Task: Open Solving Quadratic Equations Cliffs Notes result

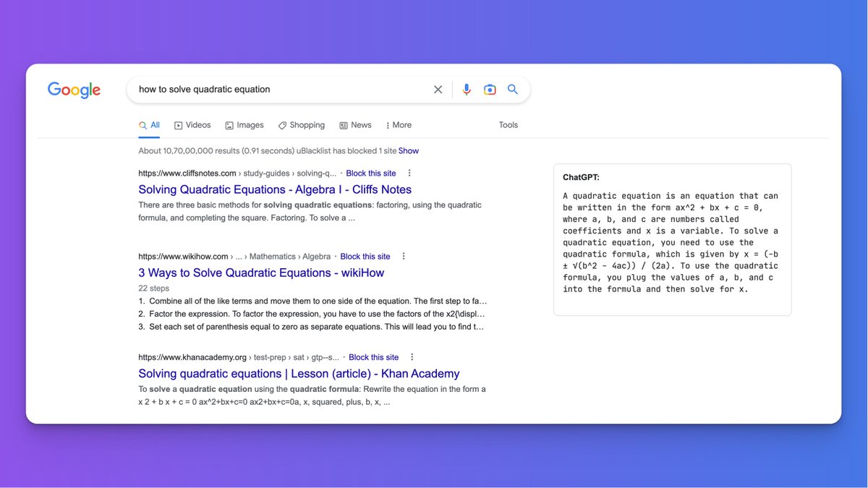Action: pos(275,189)
